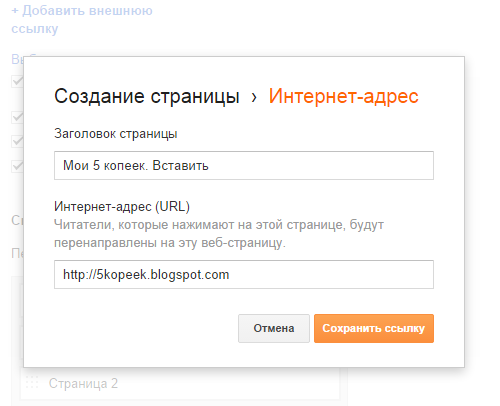500x406 pixels.
Task: Click the 'Заголовок страницы' field label
Action: (116, 134)
